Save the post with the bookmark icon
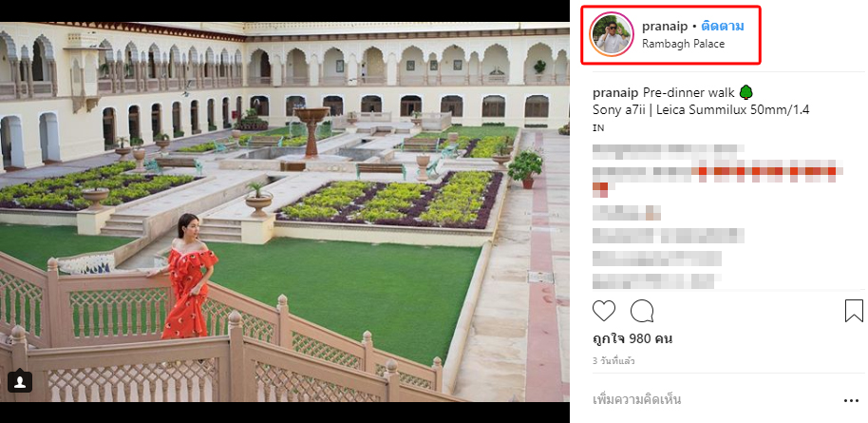The height and width of the screenshot is (423, 868). 854,311
